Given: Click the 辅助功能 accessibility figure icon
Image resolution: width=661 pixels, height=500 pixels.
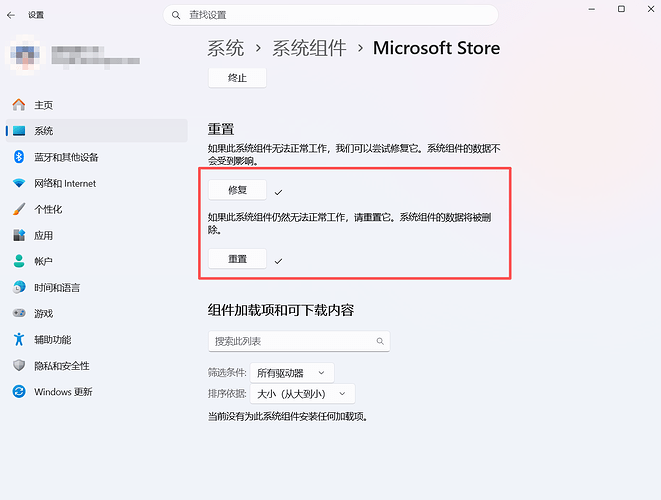Looking at the screenshot, I should point(19,339).
